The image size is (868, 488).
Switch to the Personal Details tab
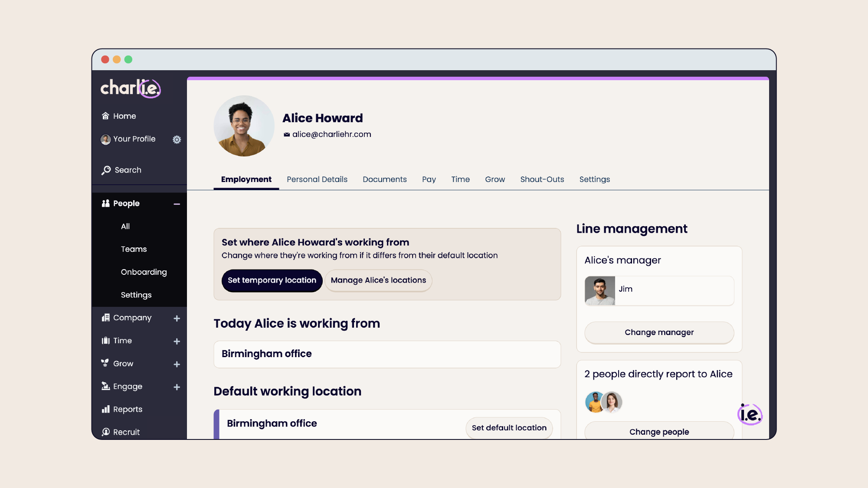click(x=317, y=179)
